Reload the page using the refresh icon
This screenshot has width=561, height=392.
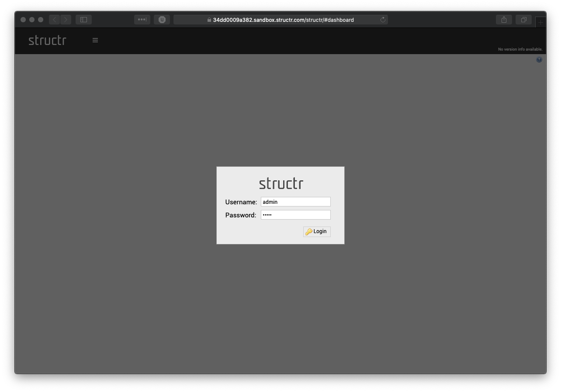(383, 20)
